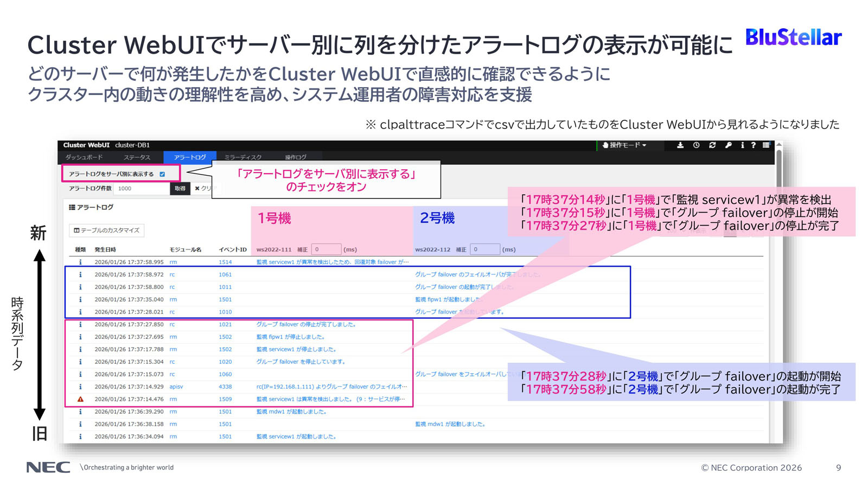Open the ミラーディスク tab
Viewport: 868px width, 488px height.
coord(243,157)
